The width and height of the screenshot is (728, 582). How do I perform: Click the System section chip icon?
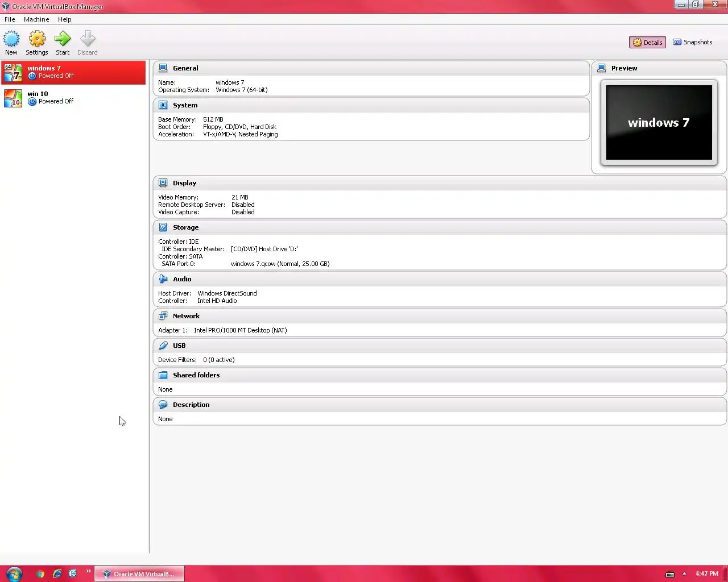(163, 105)
